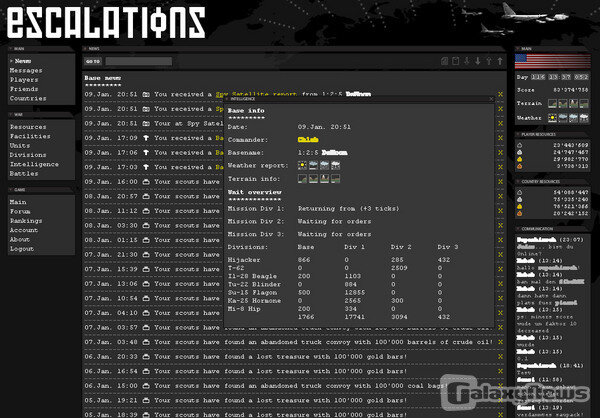The image size is (600, 418).
Task: Delete the 06.Jan. 16:54 gold bars entry
Action: tap(500, 371)
